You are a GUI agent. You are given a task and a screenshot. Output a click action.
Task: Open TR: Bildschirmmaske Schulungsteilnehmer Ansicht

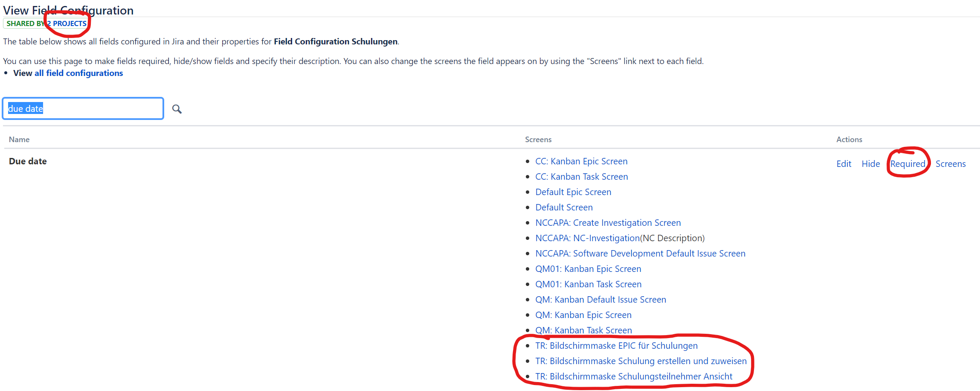point(634,376)
